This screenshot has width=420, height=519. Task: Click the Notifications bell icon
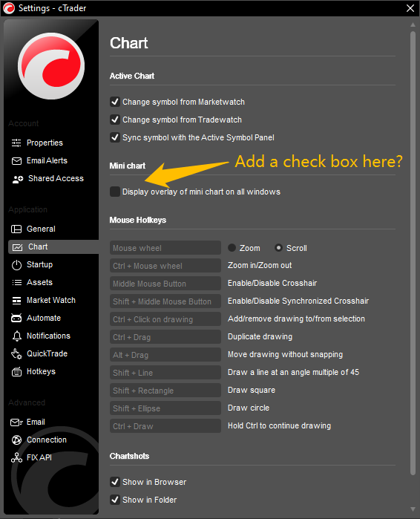16,336
